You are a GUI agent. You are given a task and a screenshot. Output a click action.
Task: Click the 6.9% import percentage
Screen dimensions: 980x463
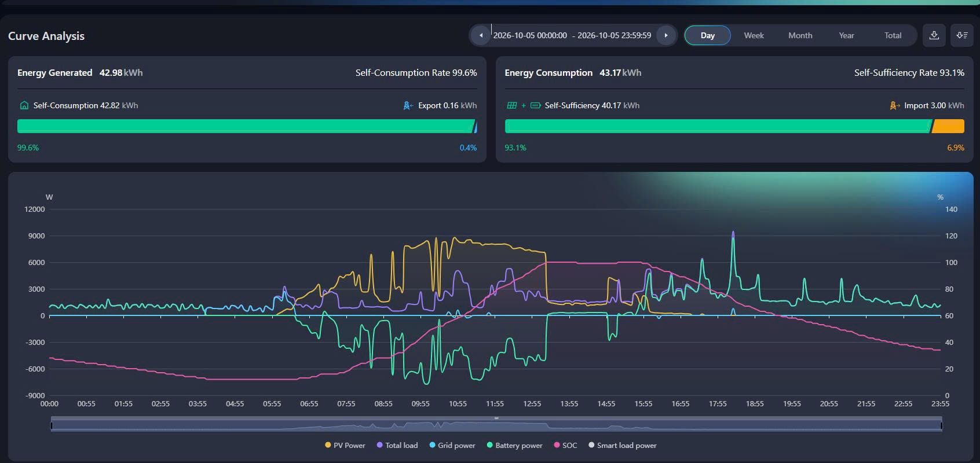coord(956,148)
